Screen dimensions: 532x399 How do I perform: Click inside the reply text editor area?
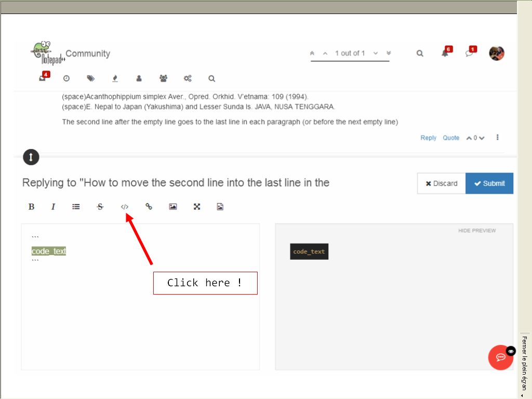coord(140,297)
